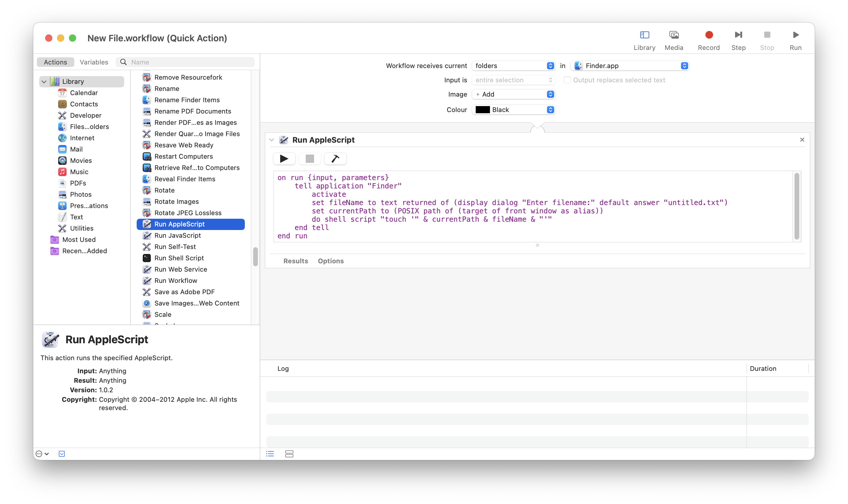Select Text category
848x504 pixels.
pyautogui.click(x=71, y=217)
